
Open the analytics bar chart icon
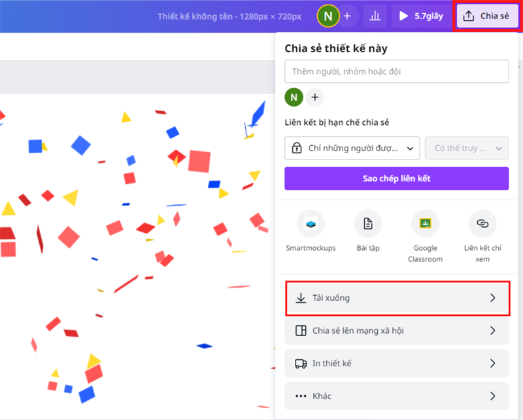[x=375, y=16]
